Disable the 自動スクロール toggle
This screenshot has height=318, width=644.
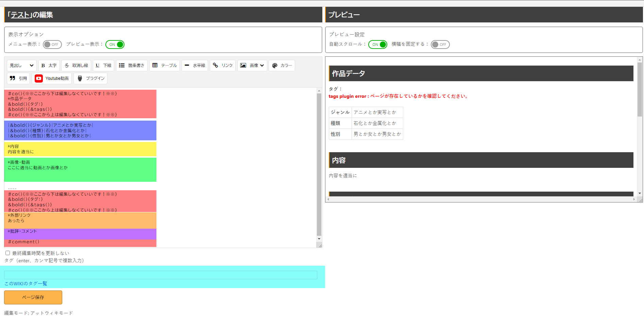coord(377,45)
